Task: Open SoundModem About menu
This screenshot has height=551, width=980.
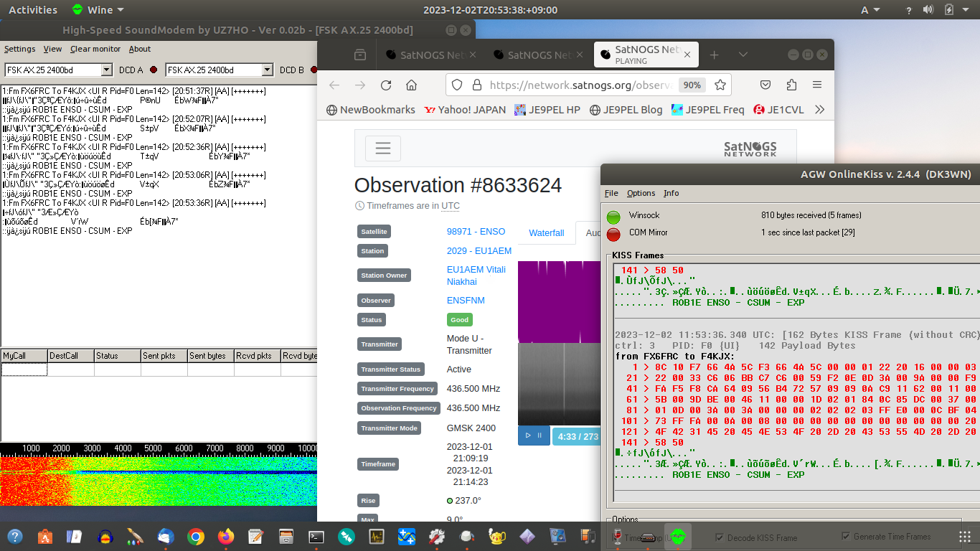Action: [140, 49]
